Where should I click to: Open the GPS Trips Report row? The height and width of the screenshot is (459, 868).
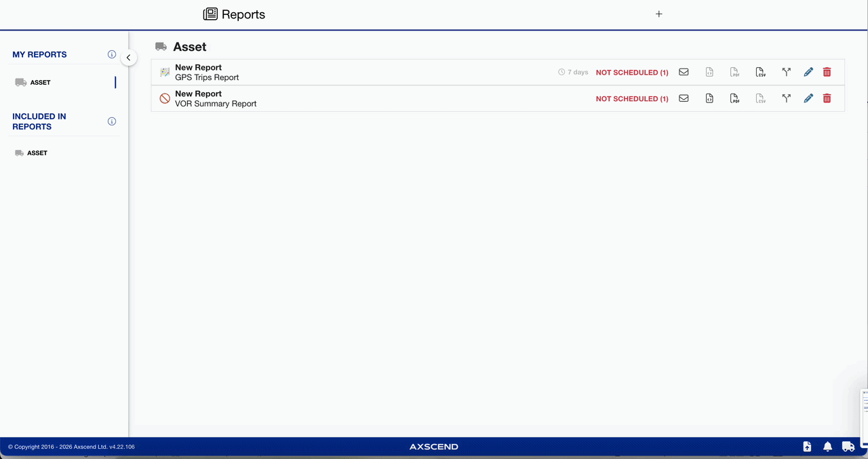(x=207, y=73)
